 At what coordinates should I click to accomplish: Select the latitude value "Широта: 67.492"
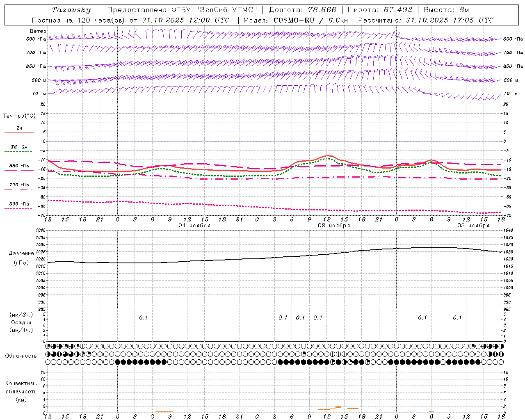(x=380, y=10)
